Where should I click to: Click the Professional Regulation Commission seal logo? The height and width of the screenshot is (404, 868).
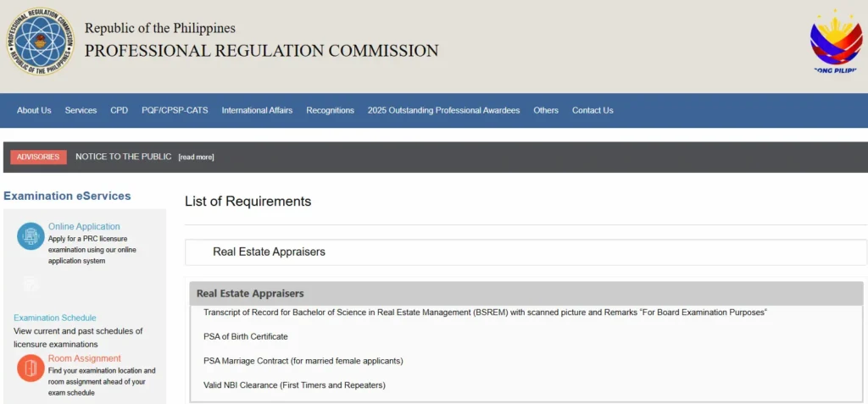coord(40,42)
